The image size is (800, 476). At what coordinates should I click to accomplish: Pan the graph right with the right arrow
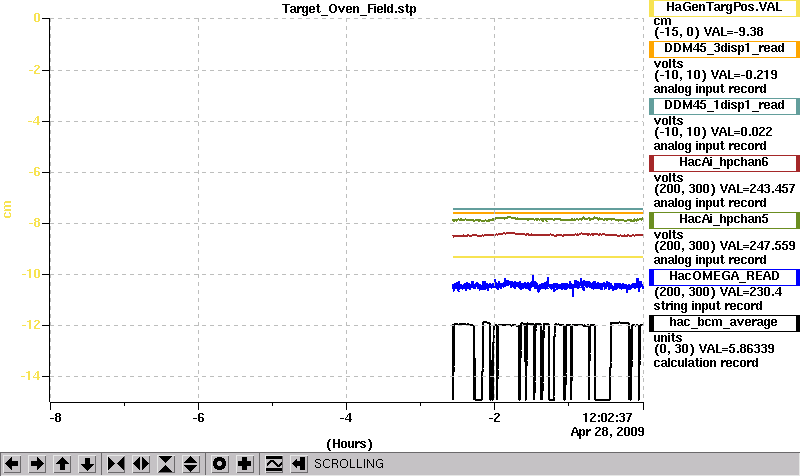coord(37,464)
